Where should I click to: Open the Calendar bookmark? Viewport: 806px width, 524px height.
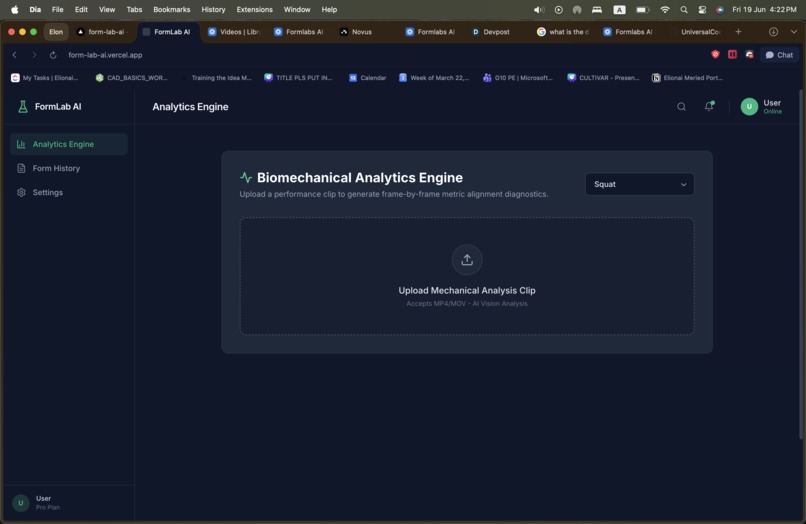pos(368,78)
